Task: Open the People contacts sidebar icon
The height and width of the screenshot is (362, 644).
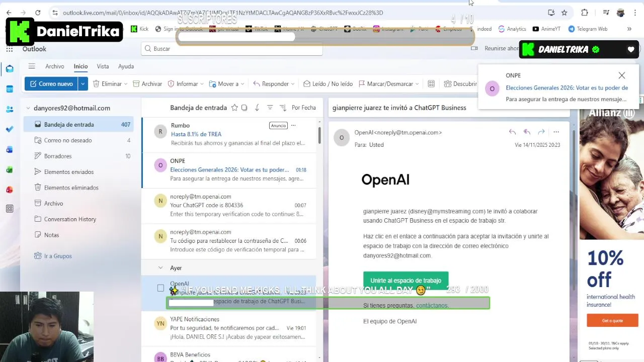Action: (10, 109)
